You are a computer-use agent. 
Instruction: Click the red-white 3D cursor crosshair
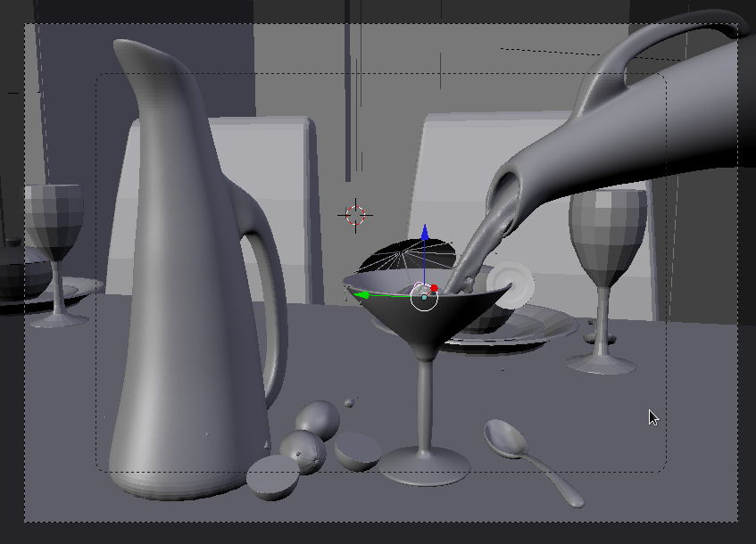coord(355,216)
